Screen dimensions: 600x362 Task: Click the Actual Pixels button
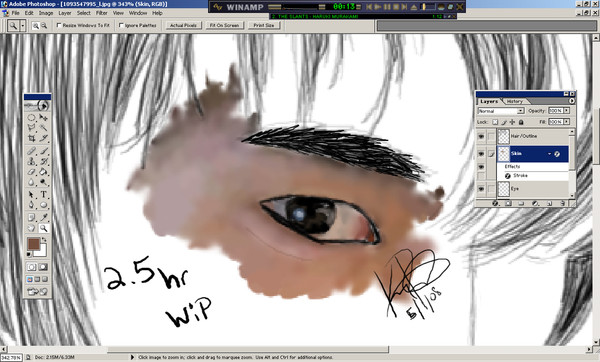click(x=183, y=25)
